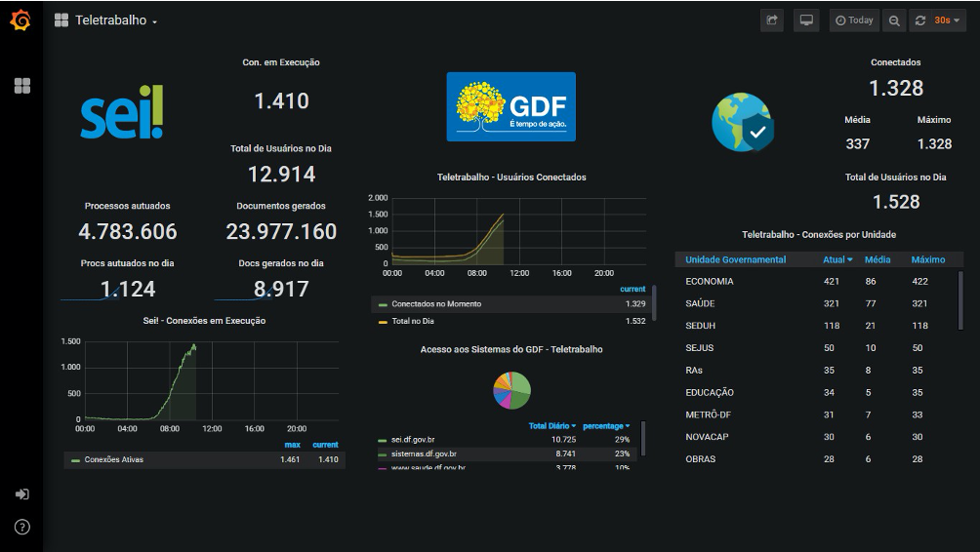Cycle view mode with monitor icon

click(806, 20)
